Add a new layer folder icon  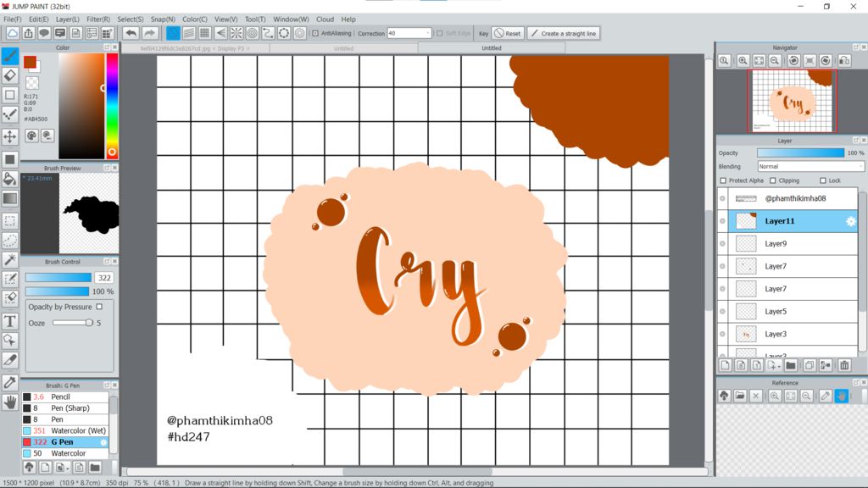(x=791, y=365)
